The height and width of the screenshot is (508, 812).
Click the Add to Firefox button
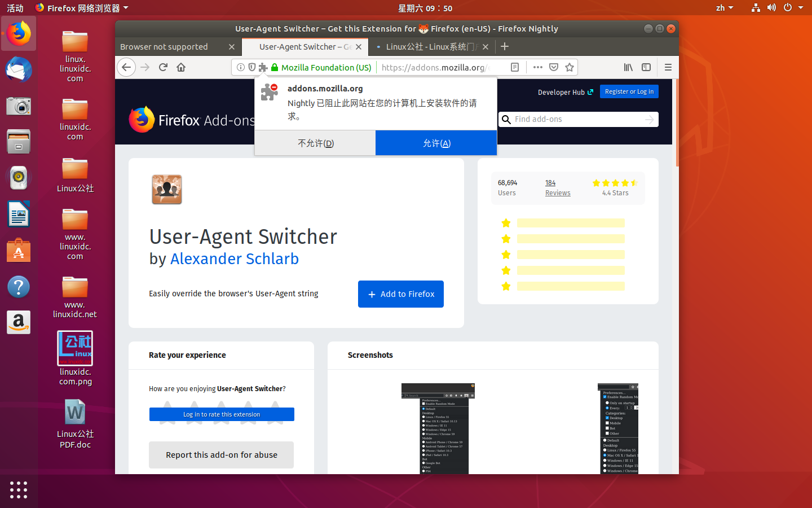401,294
